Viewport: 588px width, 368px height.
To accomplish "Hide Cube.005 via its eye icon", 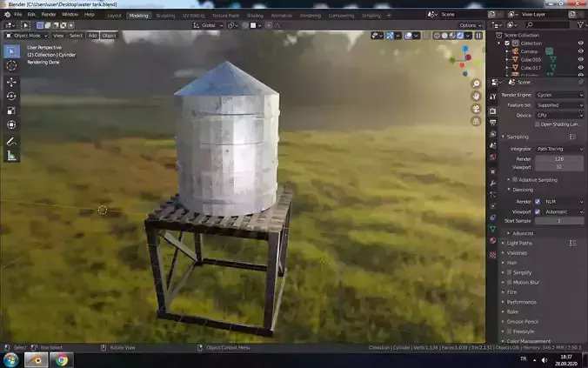I will [580, 60].
